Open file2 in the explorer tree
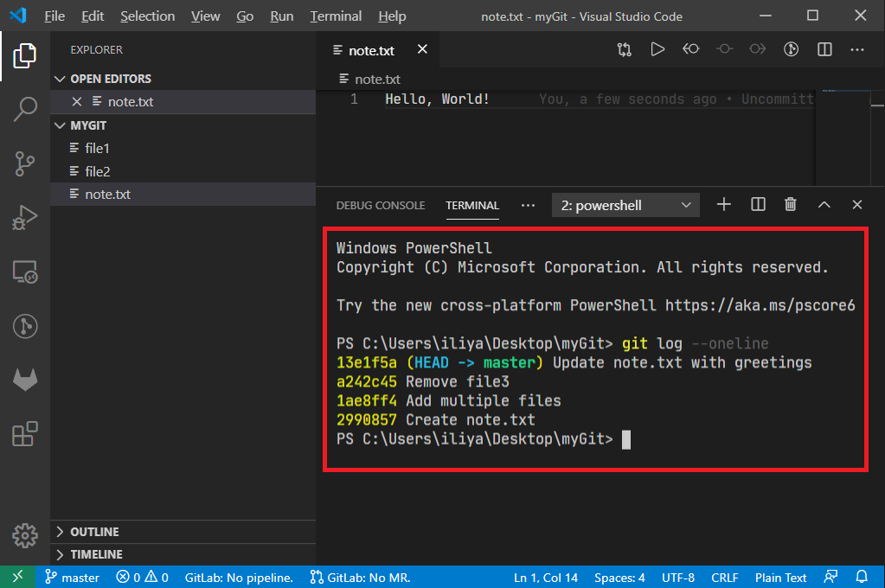This screenshot has height=588, width=885. pyautogui.click(x=183, y=171)
